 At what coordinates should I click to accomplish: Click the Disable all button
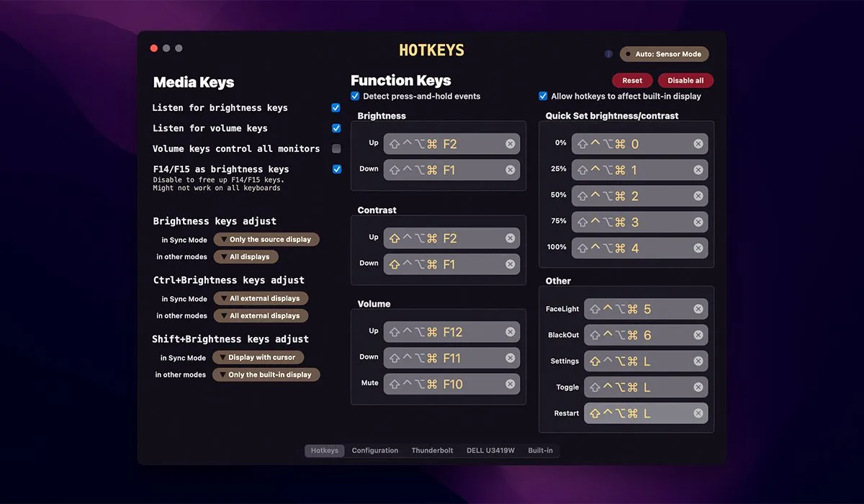pos(685,81)
